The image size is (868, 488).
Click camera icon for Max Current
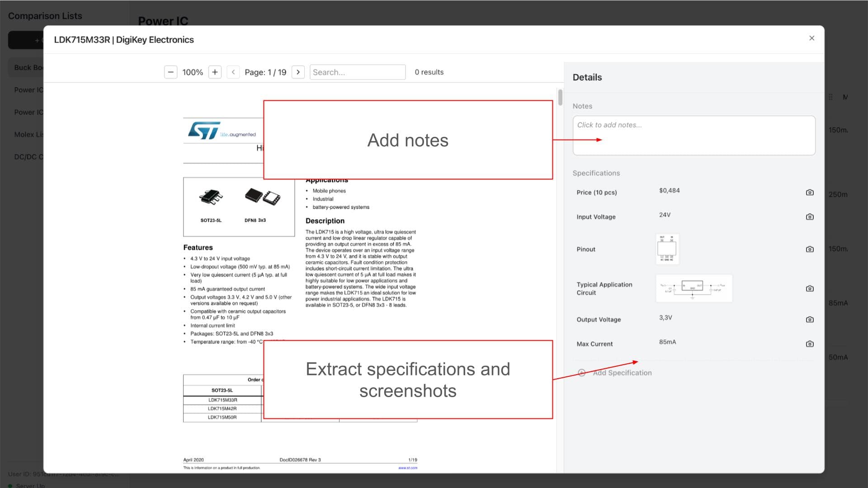click(810, 344)
